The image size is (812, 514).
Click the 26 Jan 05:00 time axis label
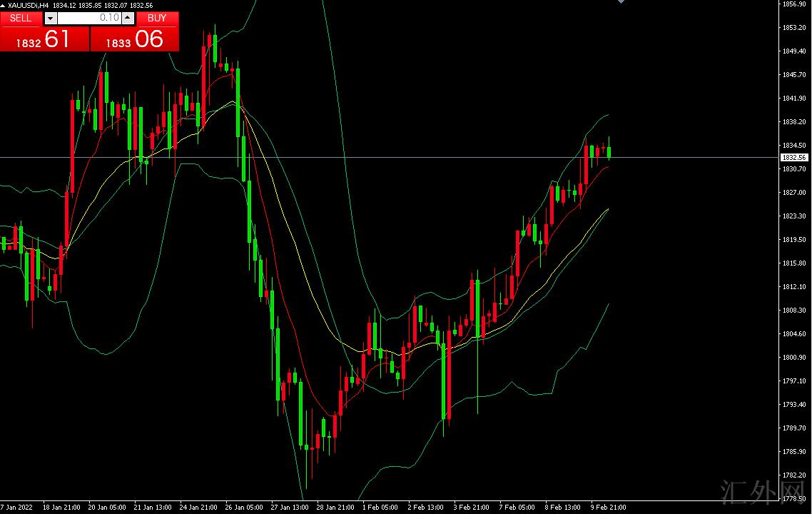[243, 508]
